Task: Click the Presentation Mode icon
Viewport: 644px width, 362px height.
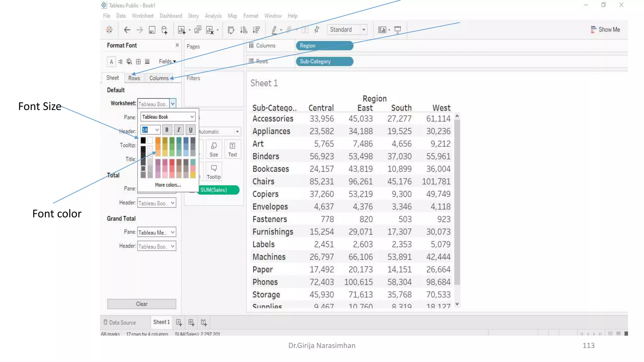Action: tap(398, 30)
